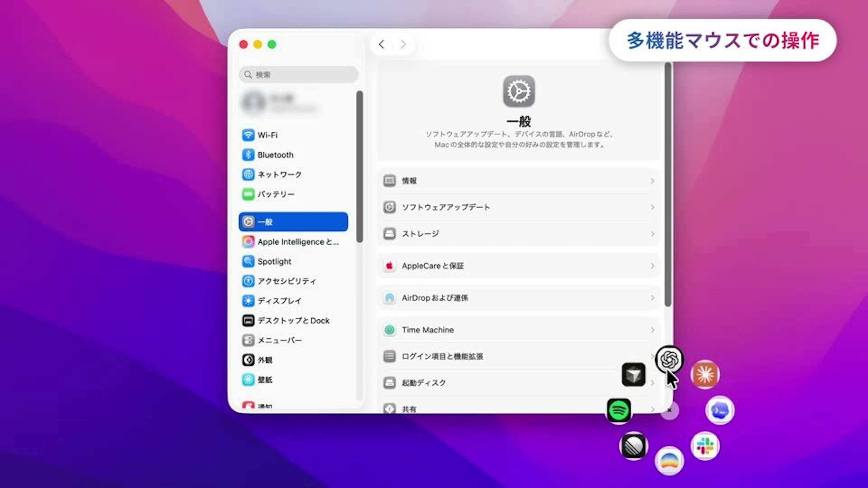Screen dimensions: 868x488
Task: Go back with the left arrow
Action: 381,45
